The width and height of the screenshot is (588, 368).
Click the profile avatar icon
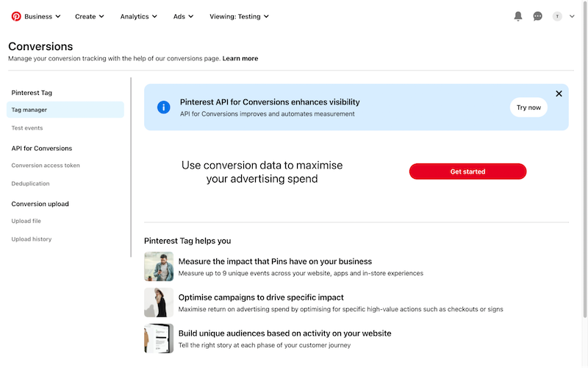pos(557,16)
